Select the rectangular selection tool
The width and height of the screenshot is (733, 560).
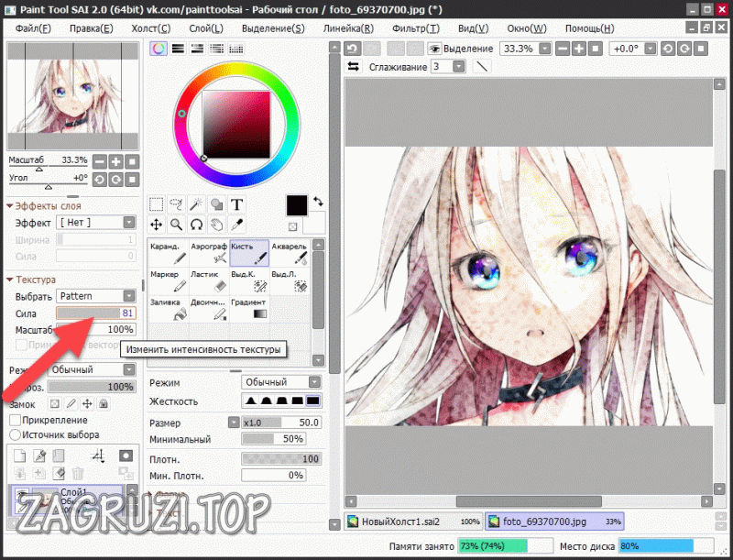(x=156, y=204)
